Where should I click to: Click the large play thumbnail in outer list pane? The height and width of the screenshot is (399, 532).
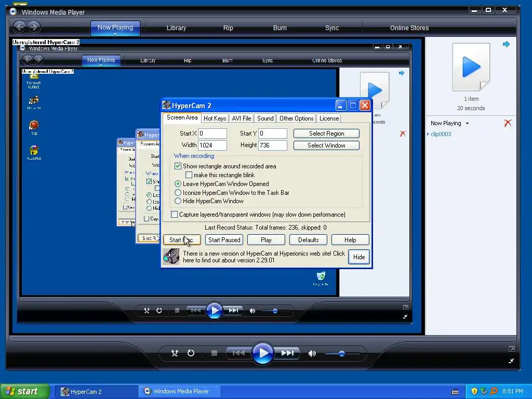471,67
